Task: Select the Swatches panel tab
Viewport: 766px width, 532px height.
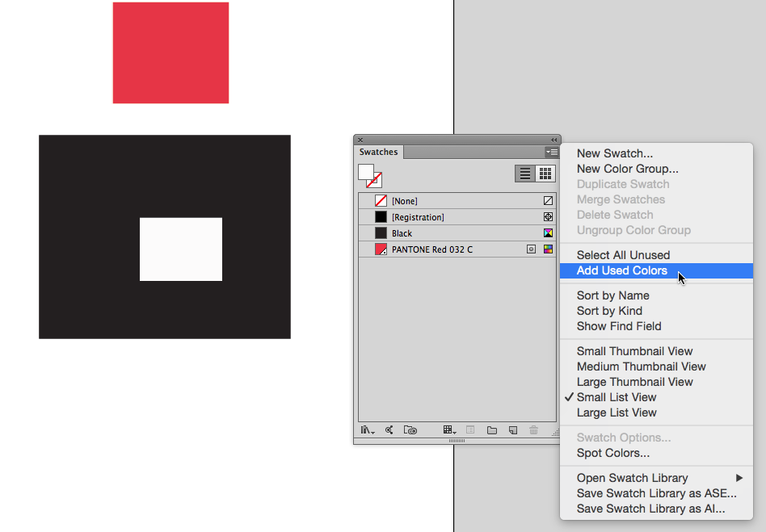Action: pyautogui.click(x=378, y=152)
